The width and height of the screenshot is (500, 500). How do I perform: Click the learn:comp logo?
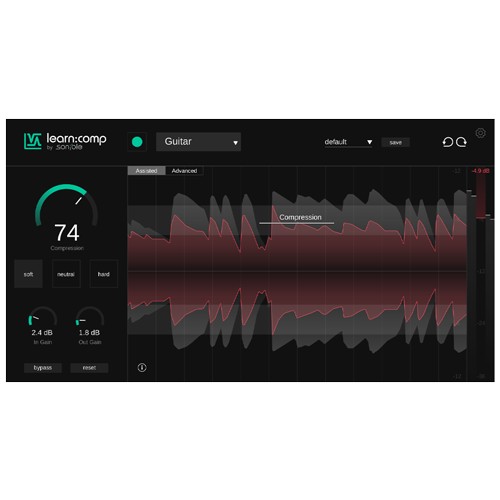[x=65, y=141]
